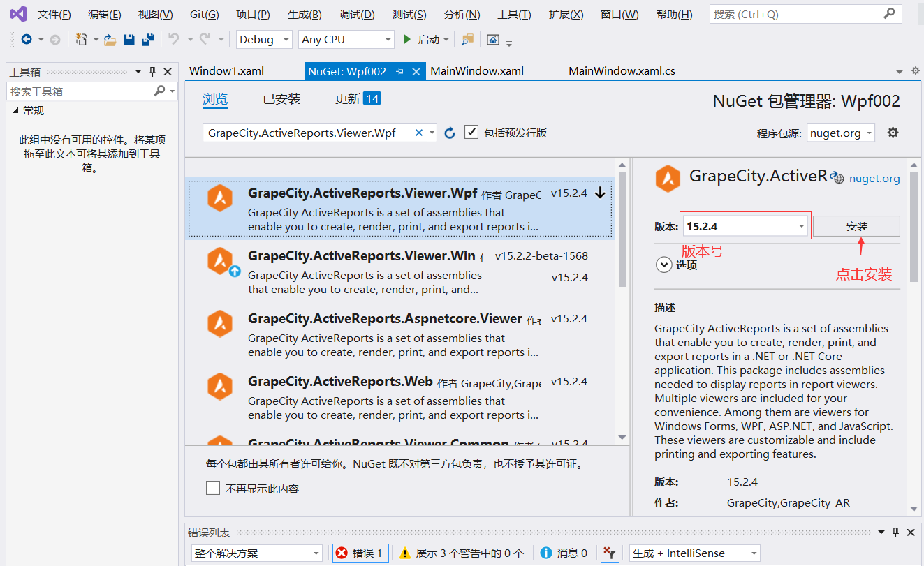The height and width of the screenshot is (566, 924).
Task: Select the Browse (浏览) tab
Action: tap(215, 99)
